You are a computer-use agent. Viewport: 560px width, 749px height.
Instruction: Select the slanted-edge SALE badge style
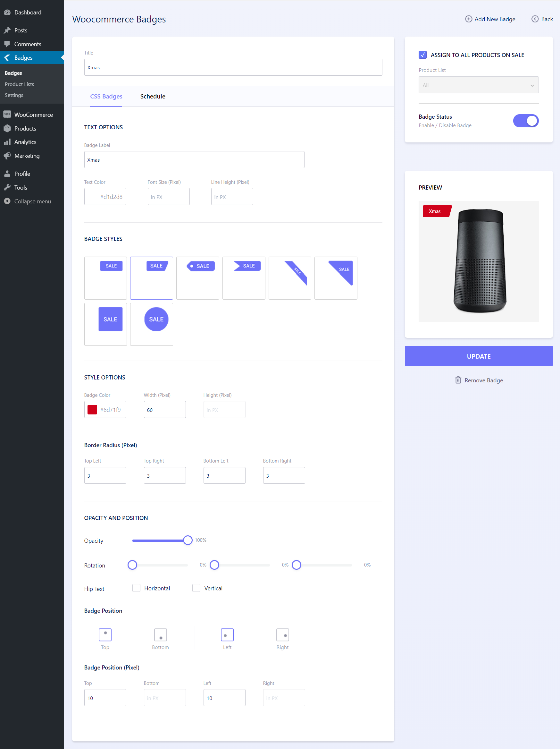coord(152,278)
